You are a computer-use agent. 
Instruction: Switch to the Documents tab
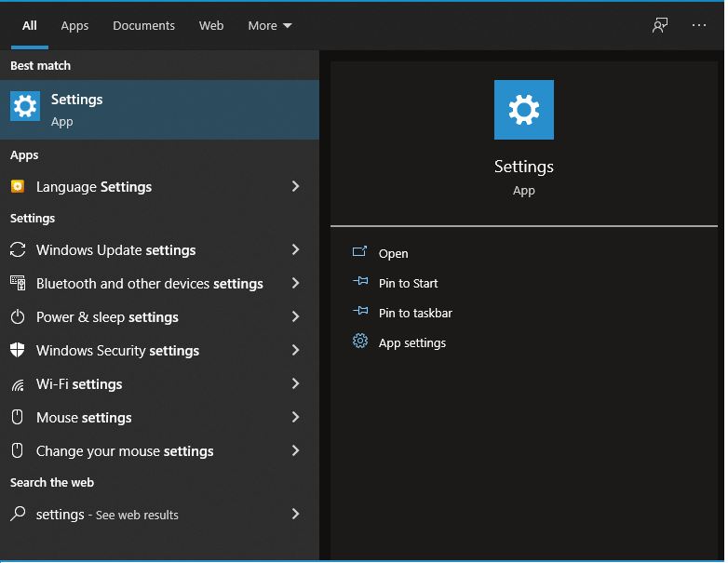[143, 25]
